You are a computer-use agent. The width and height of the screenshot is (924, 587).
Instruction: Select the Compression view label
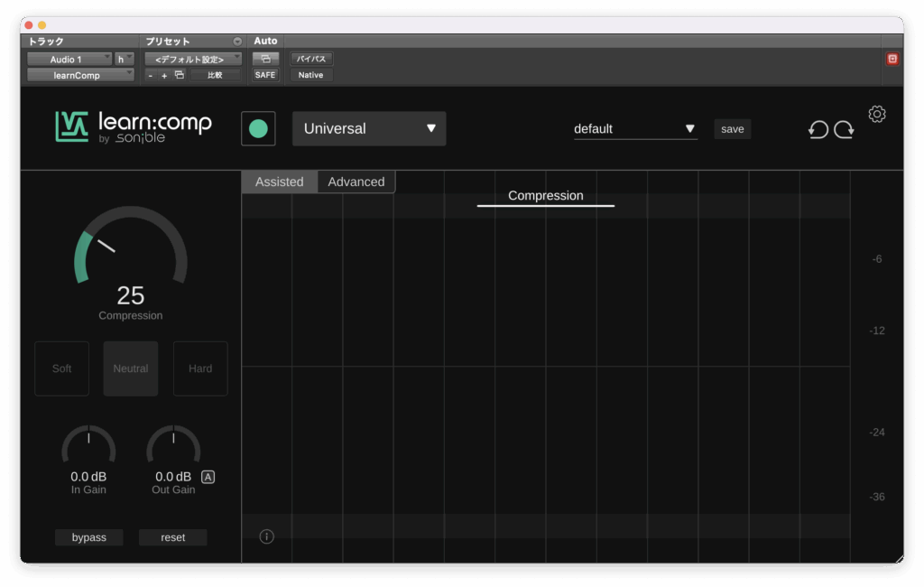point(546,196)
